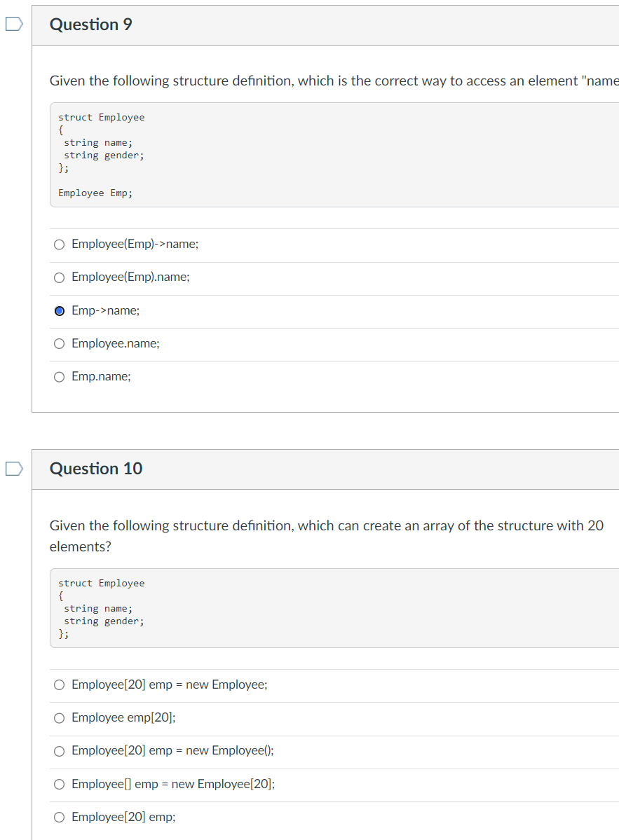619x840 pixels.
Task: Select "Employee[20] emp = new Employee();" option
Action: coord(59,750)
